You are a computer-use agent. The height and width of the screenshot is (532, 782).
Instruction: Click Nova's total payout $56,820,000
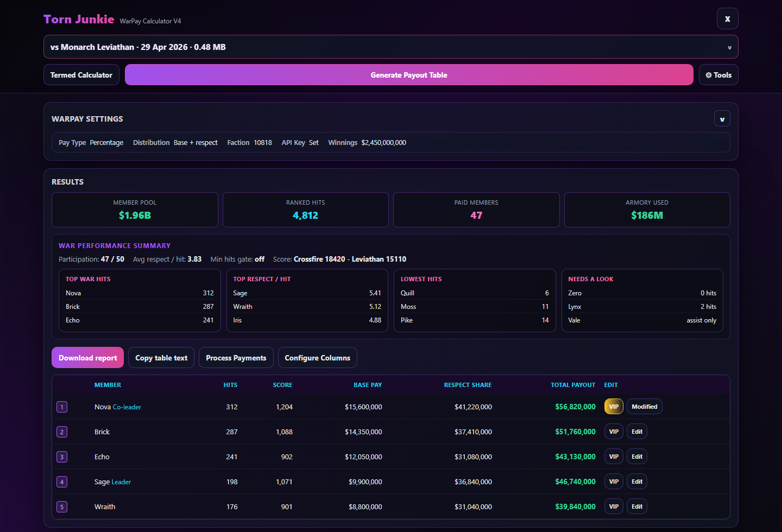tap(575, 407)
